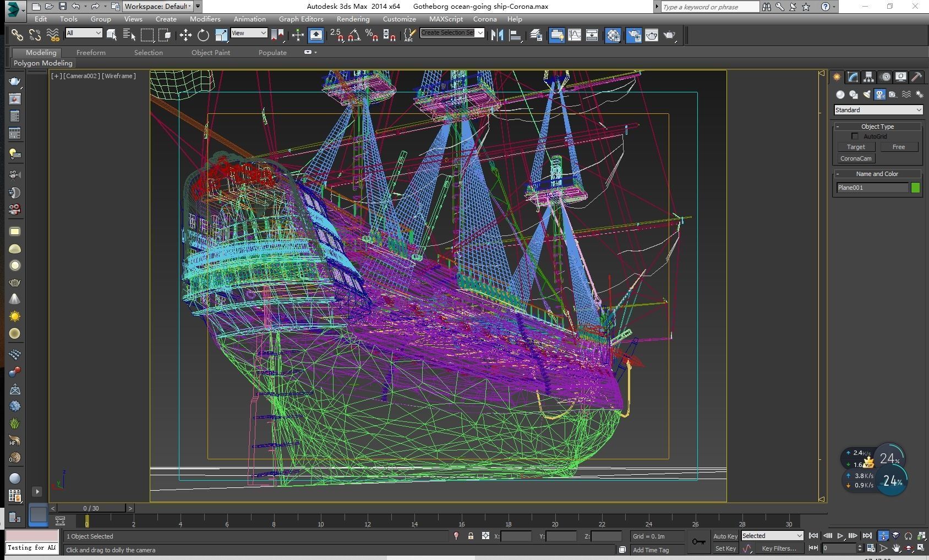Open Render Setup dialog

634,35
